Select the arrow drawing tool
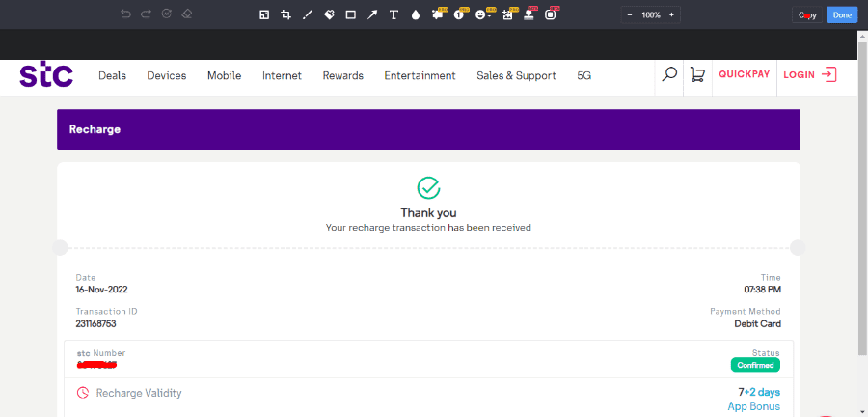Screen dimensions: 868x417 (x=372, y=14)
